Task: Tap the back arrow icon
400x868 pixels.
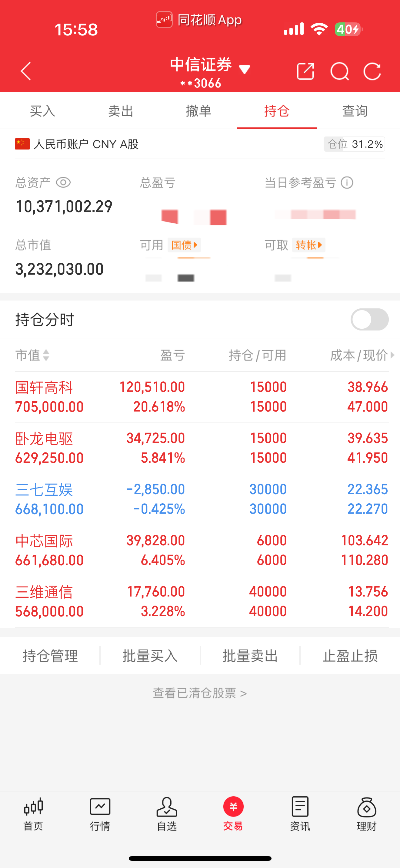Action: pyautogui.click(x=26, y=71)
